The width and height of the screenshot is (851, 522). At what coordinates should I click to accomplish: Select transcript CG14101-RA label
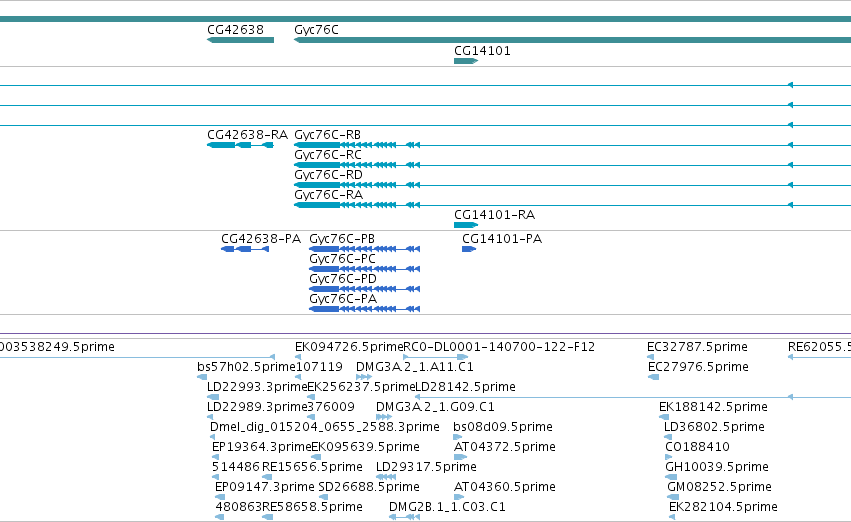[x=494, y=215]
